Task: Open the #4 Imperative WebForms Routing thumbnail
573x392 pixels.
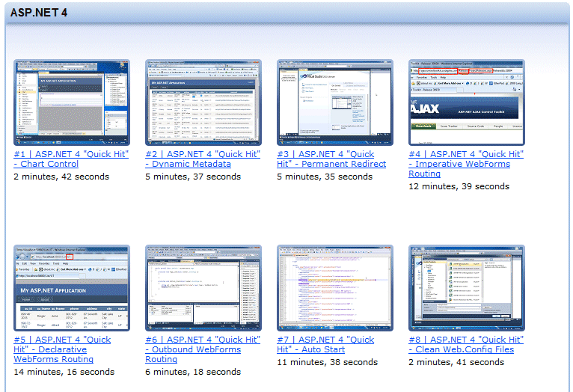Action: pyautogui.click(x=467, y=102)
